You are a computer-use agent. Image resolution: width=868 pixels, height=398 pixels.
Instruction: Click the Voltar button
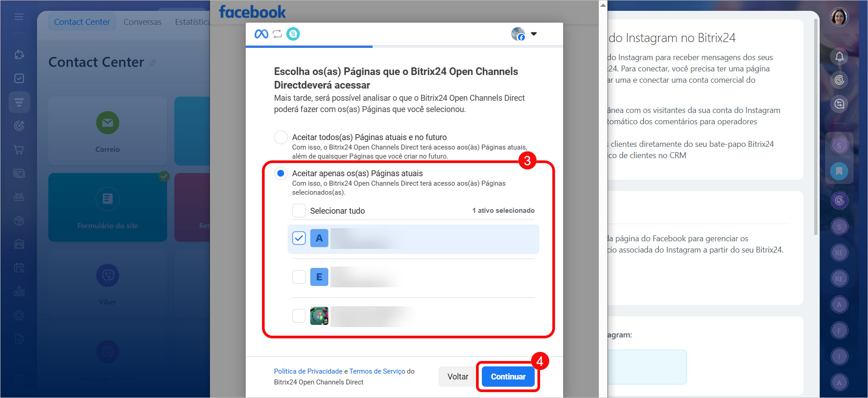point(457,376)
